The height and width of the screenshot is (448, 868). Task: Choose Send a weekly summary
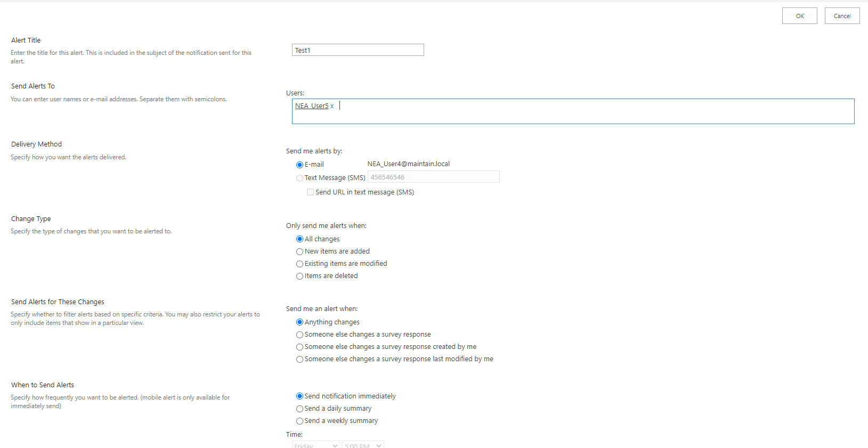299,421
